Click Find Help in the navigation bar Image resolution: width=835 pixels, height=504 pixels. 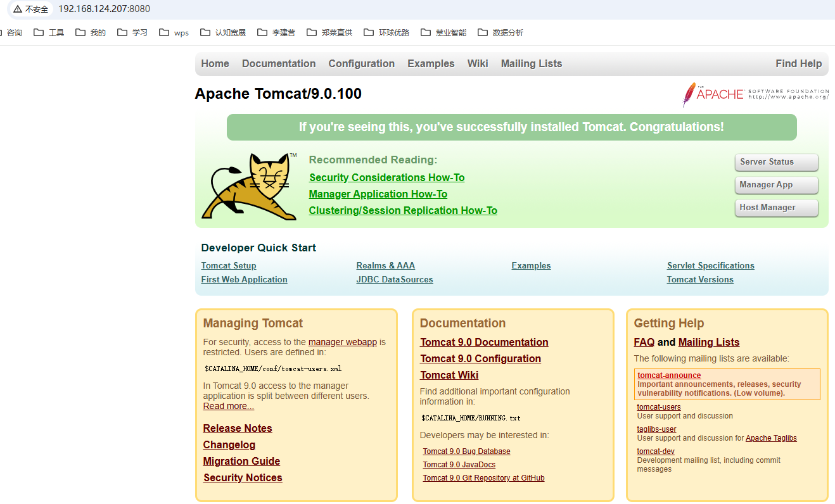coord(799,63)
